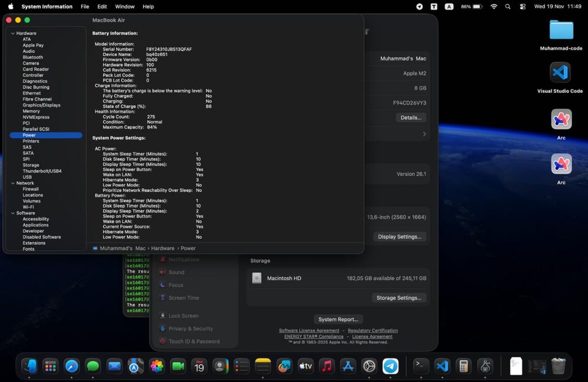Open the Notes app in the Dock
This screenshot has height=382, width=588.
click(x=263, y=366)
